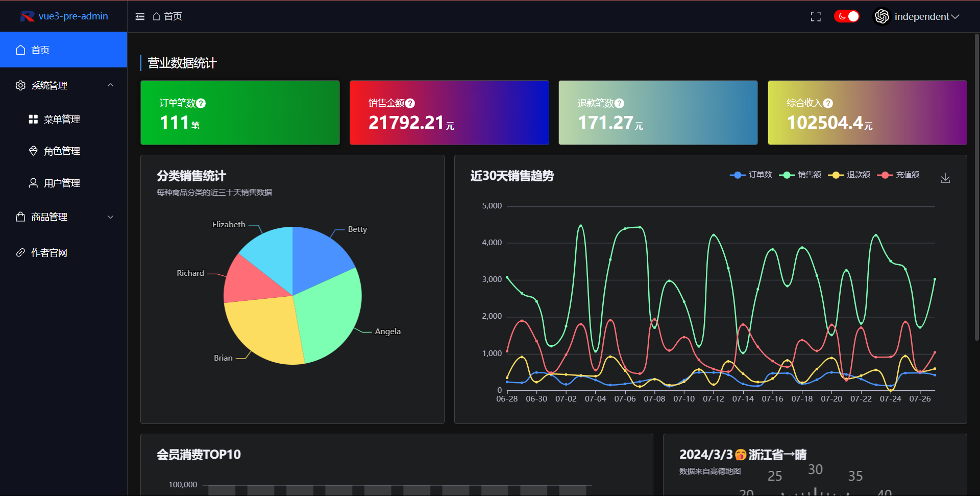Click the 退款笔数 171.27 card
Viewport: 980px width, 496px height.
tap(658, 112)
